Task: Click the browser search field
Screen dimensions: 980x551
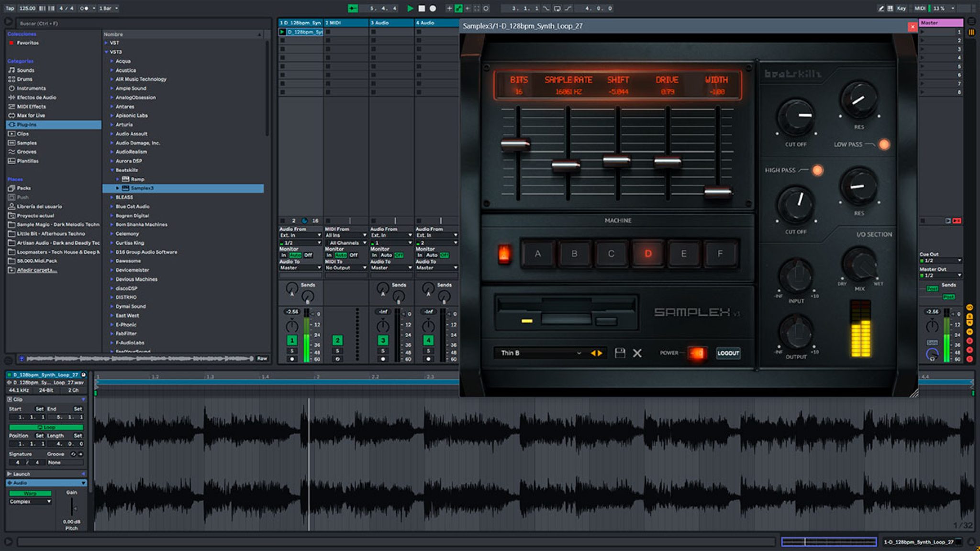Action: pos(144,23)
